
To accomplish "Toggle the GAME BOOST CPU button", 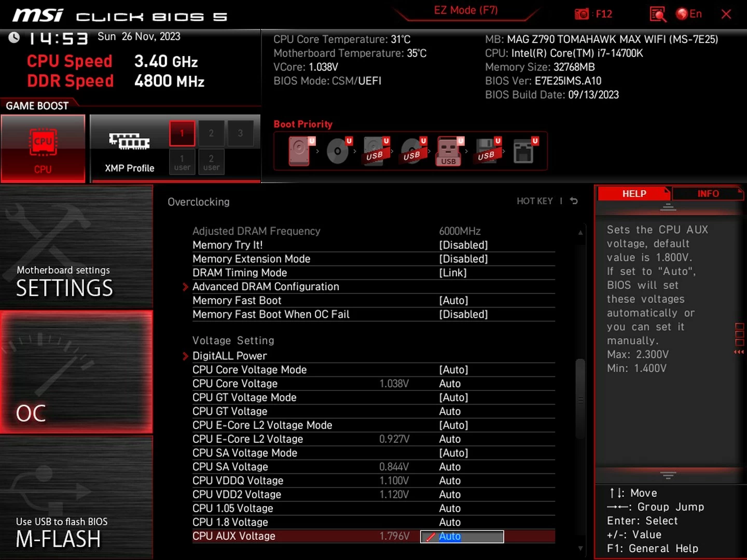I will [x=43, y=149].
